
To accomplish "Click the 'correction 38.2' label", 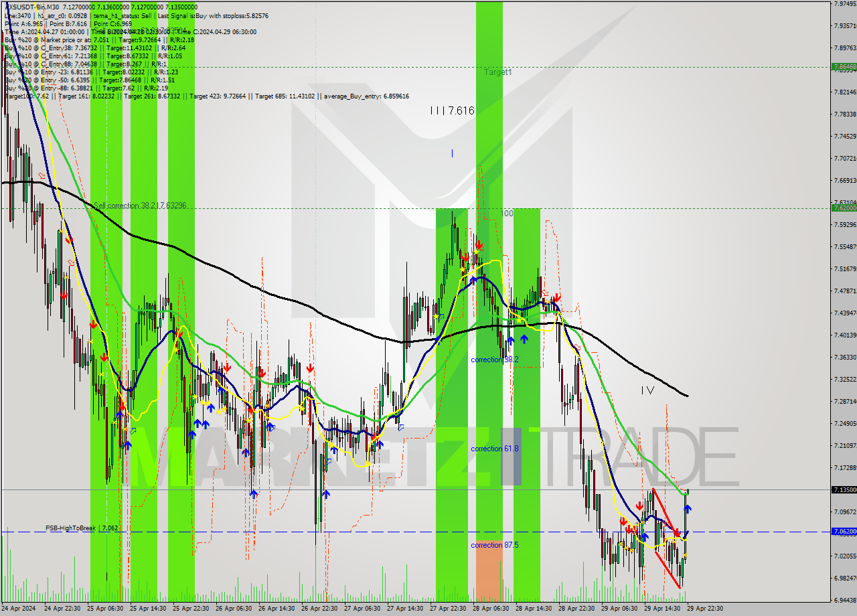I will [x=495, y=360].
